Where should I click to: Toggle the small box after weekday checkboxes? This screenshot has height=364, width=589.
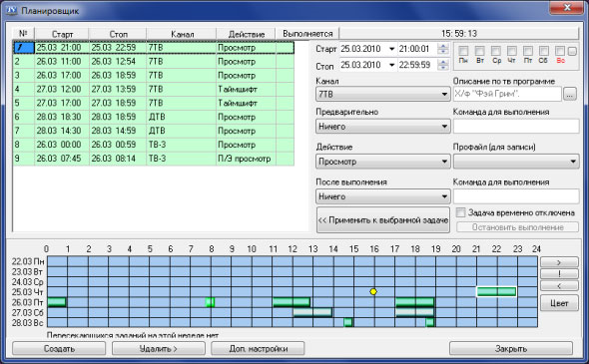click(x=572, y=51)
